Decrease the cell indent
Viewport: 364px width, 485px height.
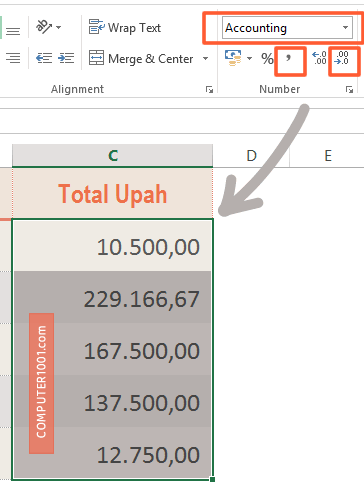coord(44,59)
